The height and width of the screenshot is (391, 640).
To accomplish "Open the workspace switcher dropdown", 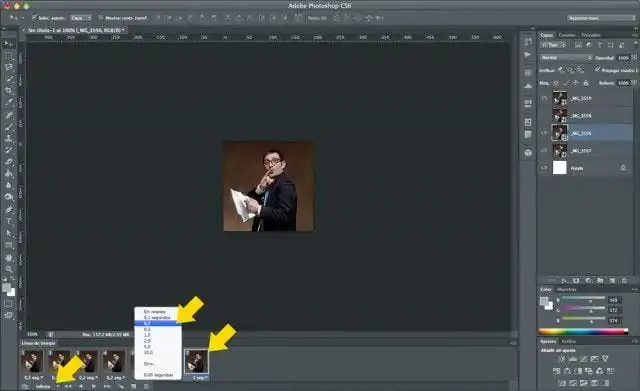I will (601, 18).
